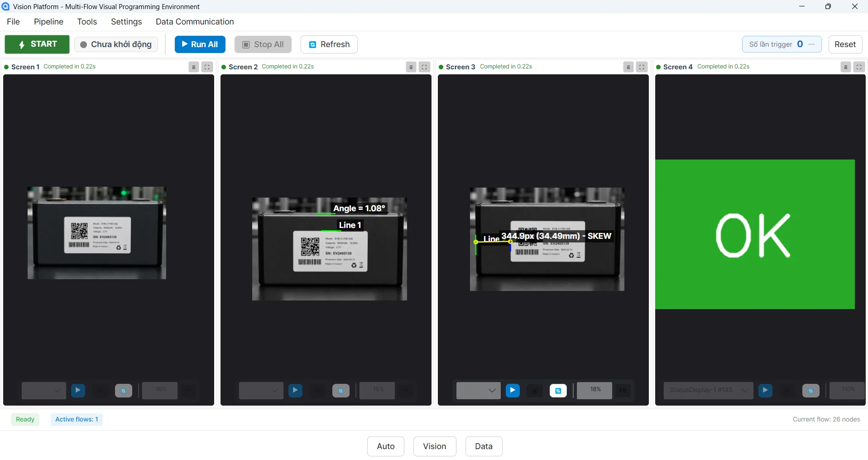The image size is (868, 460).
Task: Click the minus icon beside trigger count
Action: (x=811, y=44)
